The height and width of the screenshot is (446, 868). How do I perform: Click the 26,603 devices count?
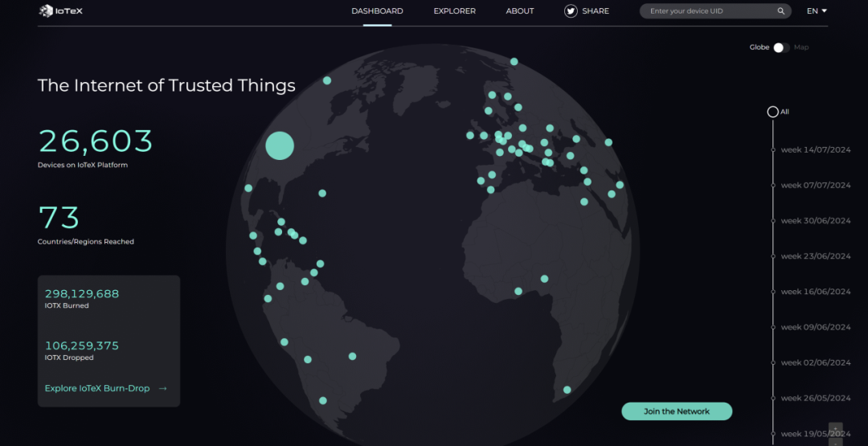pyautogui.click(x=95, y=141)
